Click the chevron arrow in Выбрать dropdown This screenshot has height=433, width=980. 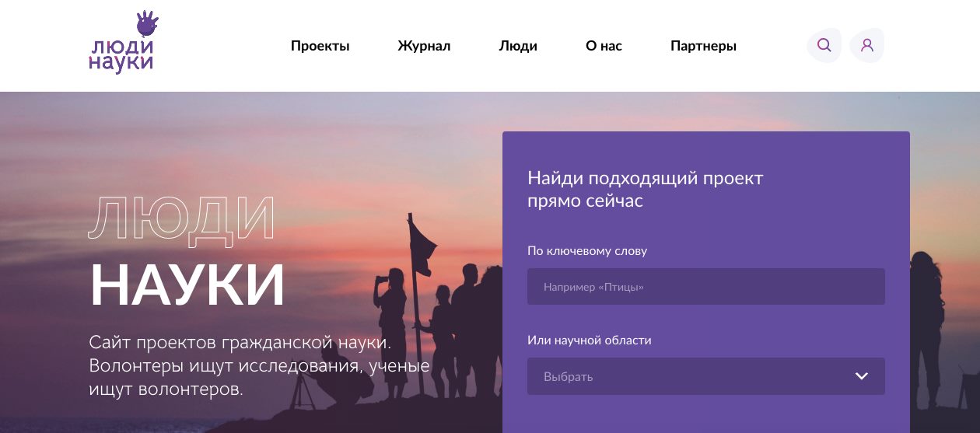pyautogui.click(x=861, y=376)
